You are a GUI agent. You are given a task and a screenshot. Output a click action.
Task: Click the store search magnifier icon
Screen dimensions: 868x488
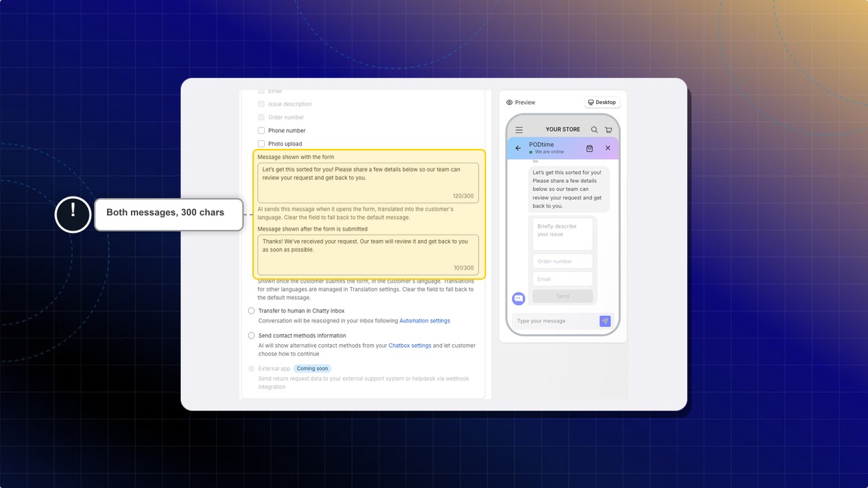pyautogui.click(x=595, y=130)
